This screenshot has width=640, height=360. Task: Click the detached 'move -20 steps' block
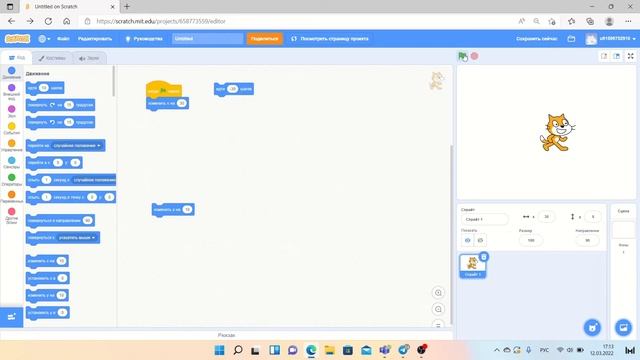[234, 89]
